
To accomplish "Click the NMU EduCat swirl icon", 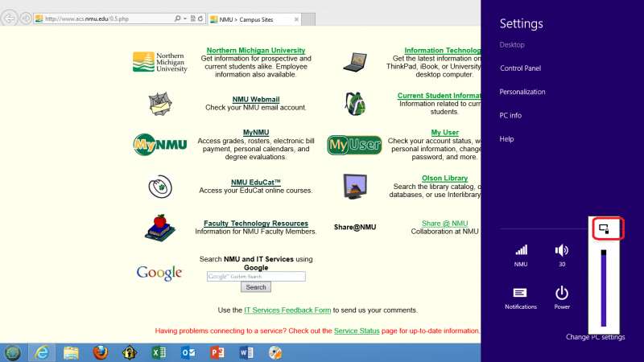I will pyautogui.click(x=160, y=187).
